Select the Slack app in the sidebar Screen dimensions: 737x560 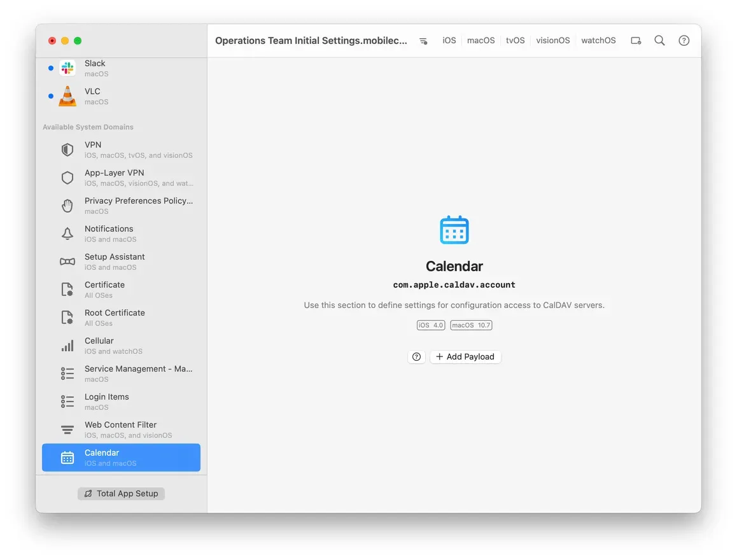click(x=95, y=67)
